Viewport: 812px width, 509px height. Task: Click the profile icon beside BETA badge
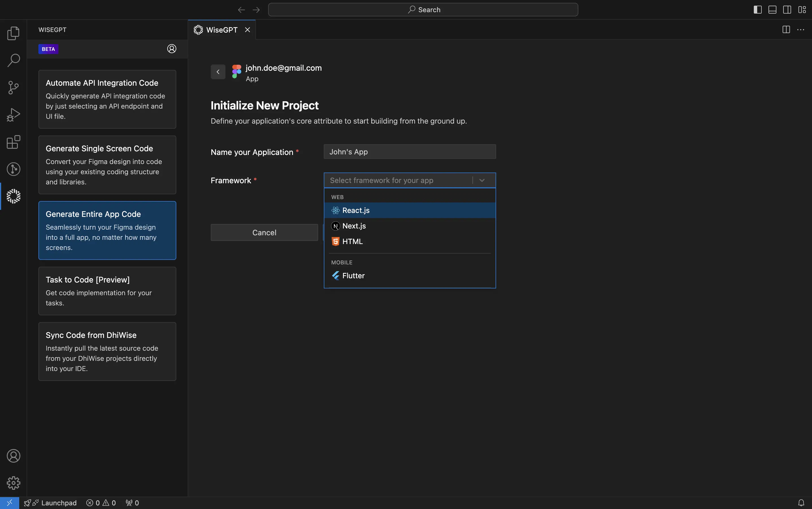[171, 49]
